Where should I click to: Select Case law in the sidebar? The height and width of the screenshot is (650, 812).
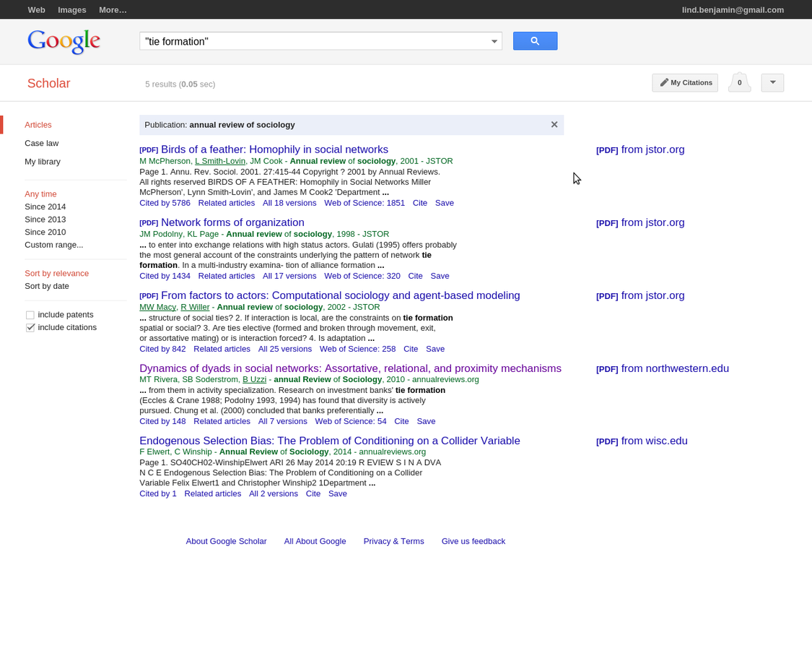(41, 143)
